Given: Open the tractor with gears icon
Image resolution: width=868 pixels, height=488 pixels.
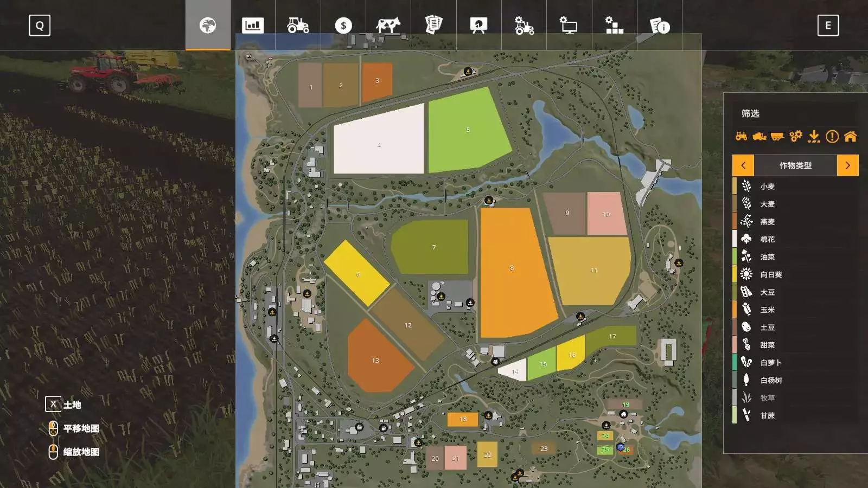Looking at the screenshot, I should pyautogui.click(x=524, y=25).
